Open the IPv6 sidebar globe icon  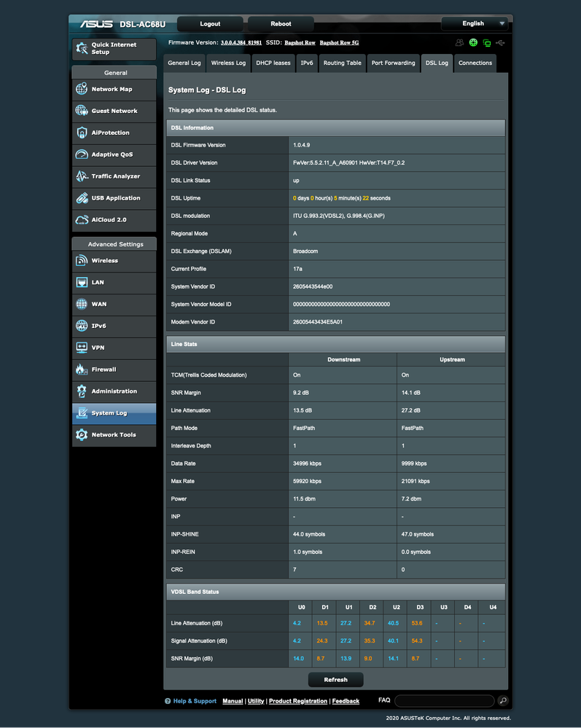(x=82, y=326)
